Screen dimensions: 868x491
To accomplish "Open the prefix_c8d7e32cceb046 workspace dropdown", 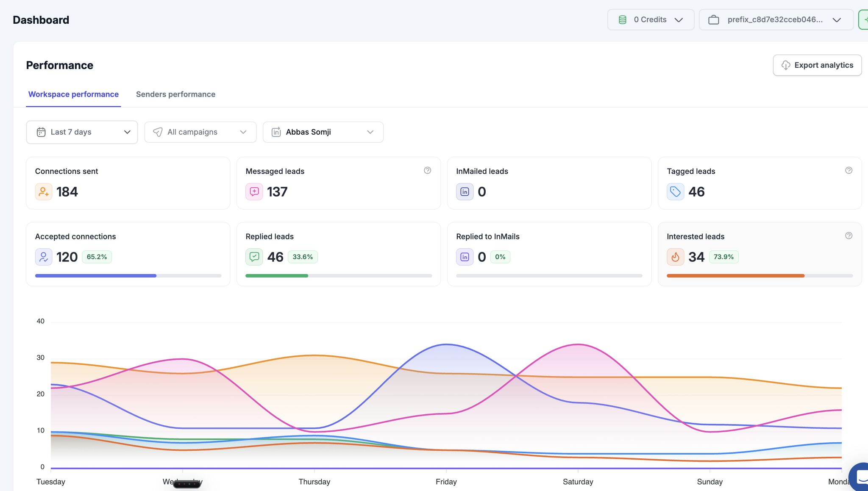I will click(x=776, y=20).
